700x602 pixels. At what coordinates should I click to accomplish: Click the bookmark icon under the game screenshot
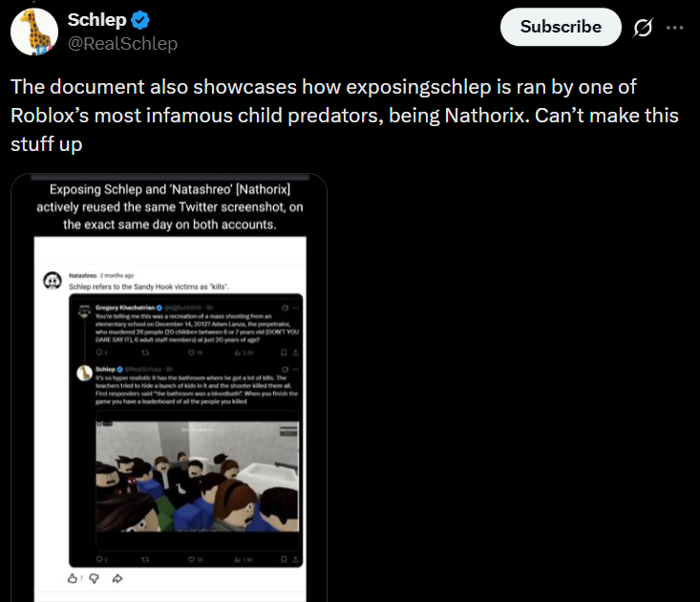click(x=283, y=559)
